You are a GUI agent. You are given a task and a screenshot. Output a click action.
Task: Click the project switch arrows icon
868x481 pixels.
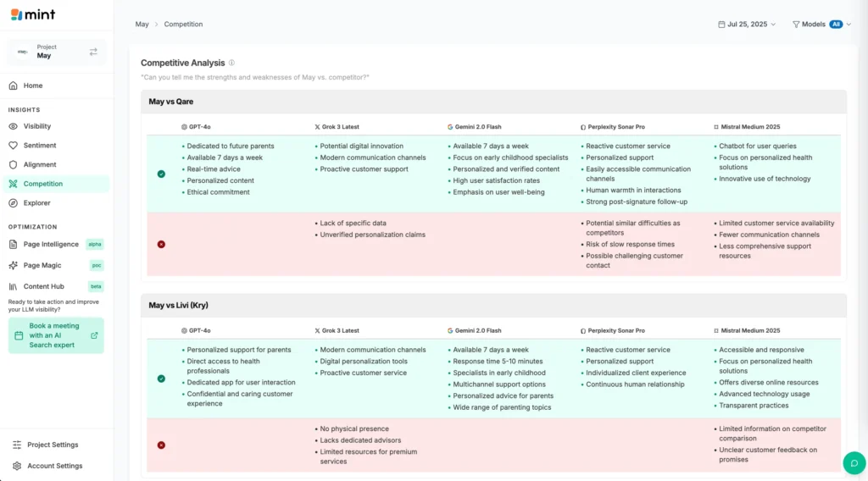[93, 52]
